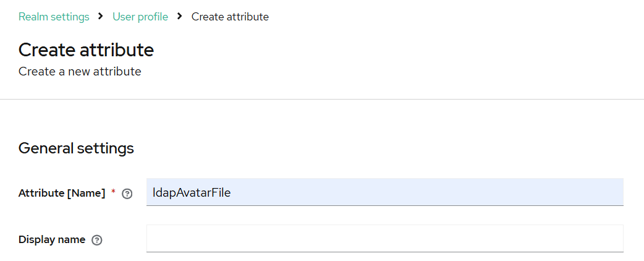
Task: Click the Display name label text
Action: (52, 239)
